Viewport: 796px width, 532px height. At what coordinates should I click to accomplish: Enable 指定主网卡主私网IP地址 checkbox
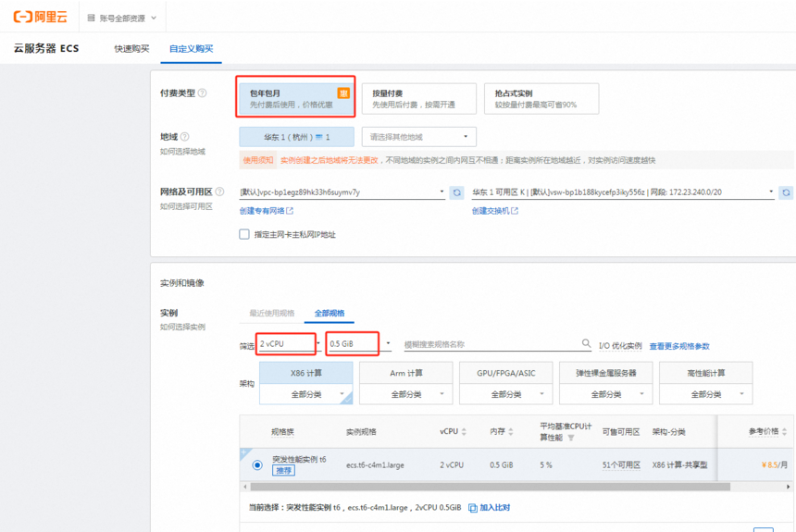click(244, 234)
